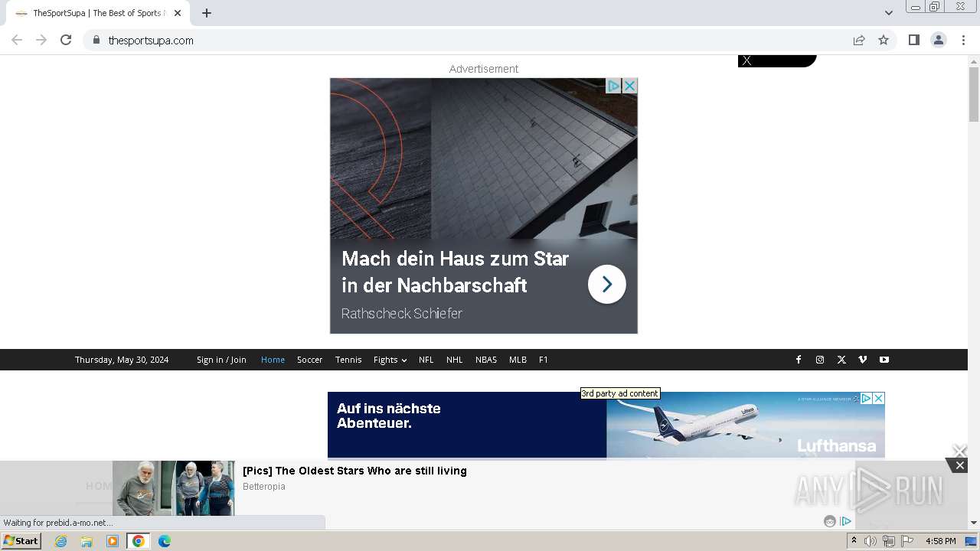
Task: Select the Soccer menu item
Action: click(309, 360)
